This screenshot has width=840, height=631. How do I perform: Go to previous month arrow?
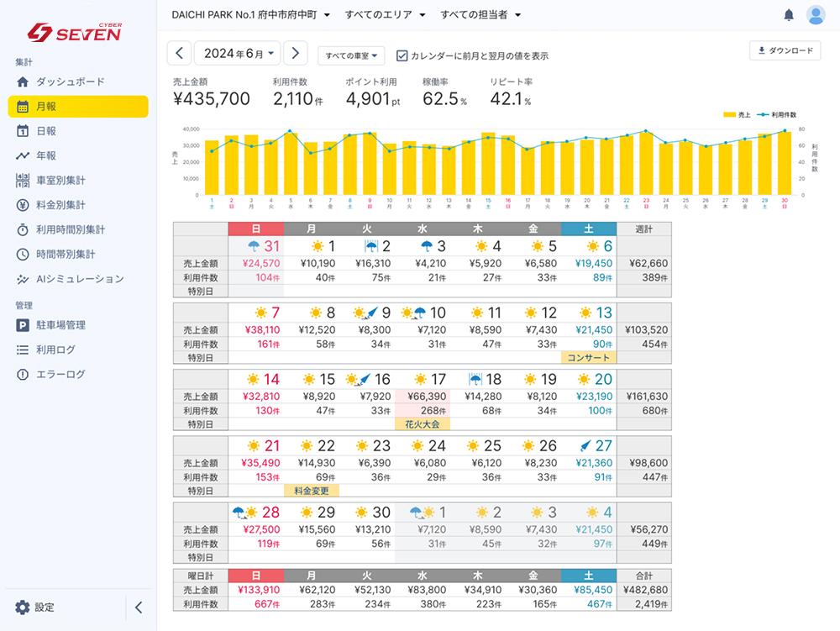tap(179, 54)
